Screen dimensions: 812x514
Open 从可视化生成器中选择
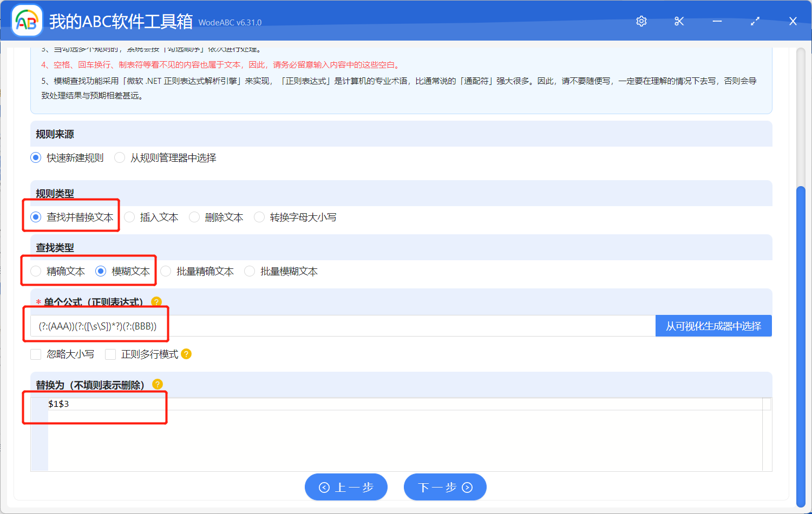(713, 326)
